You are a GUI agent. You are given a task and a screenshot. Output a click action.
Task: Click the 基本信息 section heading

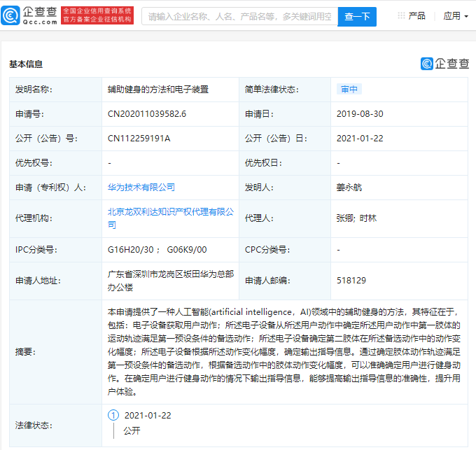click(26, 64)
